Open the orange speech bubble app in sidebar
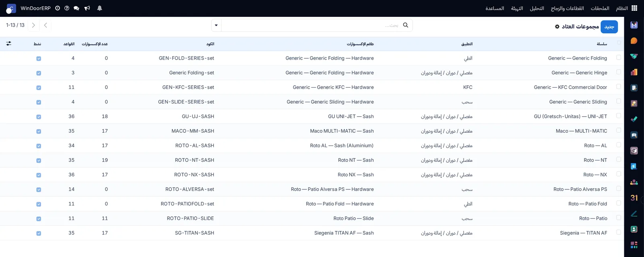 click(634, 41)
